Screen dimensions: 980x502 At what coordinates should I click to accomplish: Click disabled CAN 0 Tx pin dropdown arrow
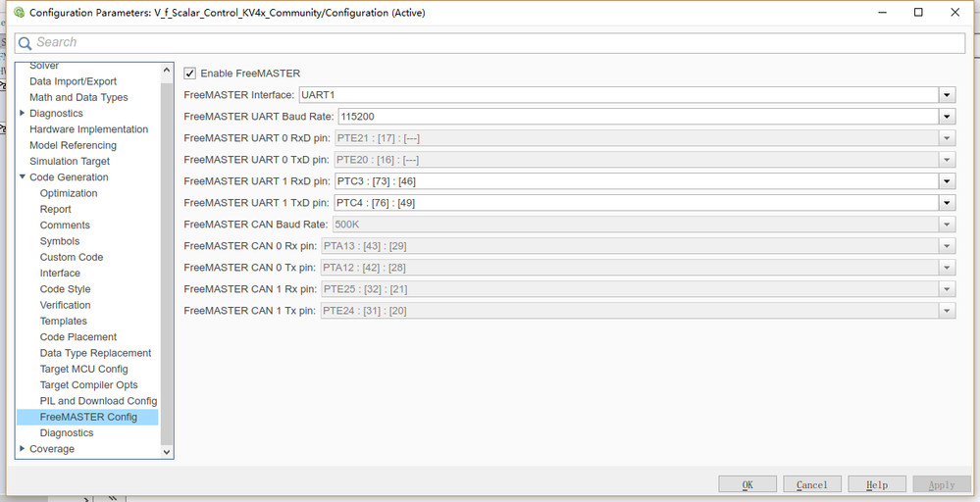coord(947,268)
